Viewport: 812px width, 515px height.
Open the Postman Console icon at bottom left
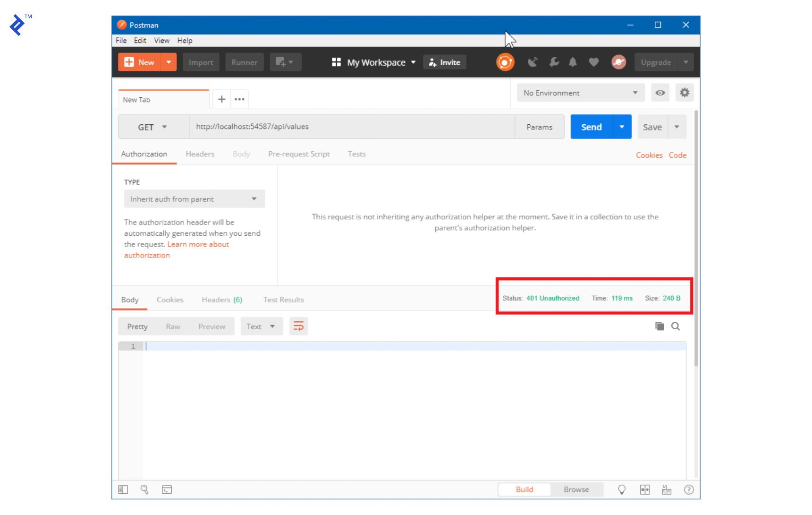tap(167, 489)
